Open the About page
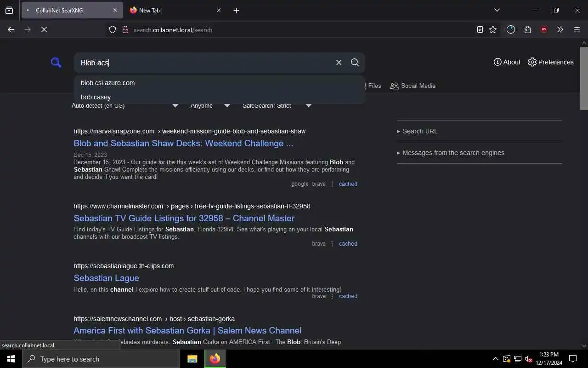Viewport: 588px width, 368px height. click(507, 62)
